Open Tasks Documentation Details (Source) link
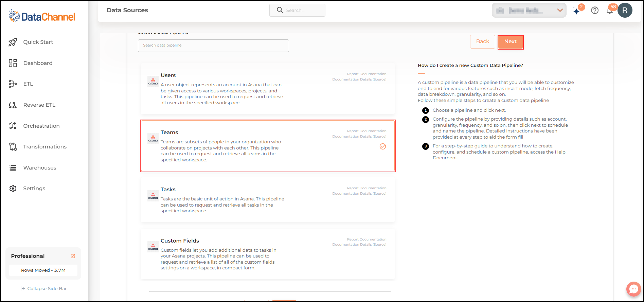This screenshot has width=644, height=302. click(359, 194)
